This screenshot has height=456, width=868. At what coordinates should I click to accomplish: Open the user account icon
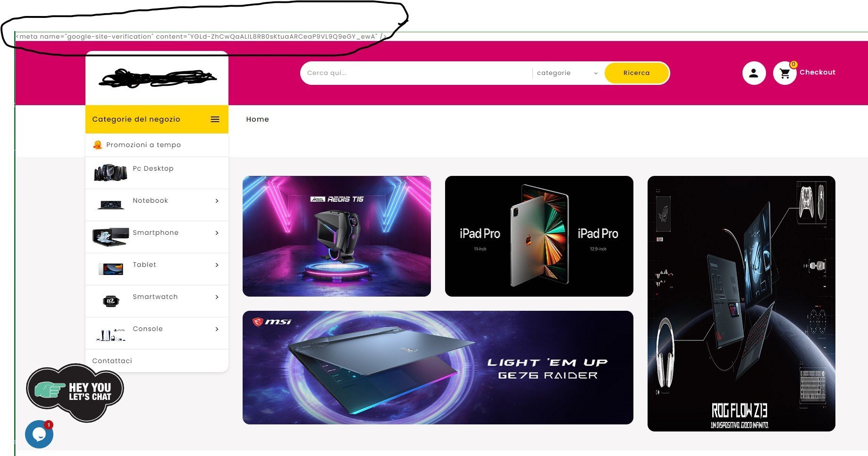(x=754, y=73)
